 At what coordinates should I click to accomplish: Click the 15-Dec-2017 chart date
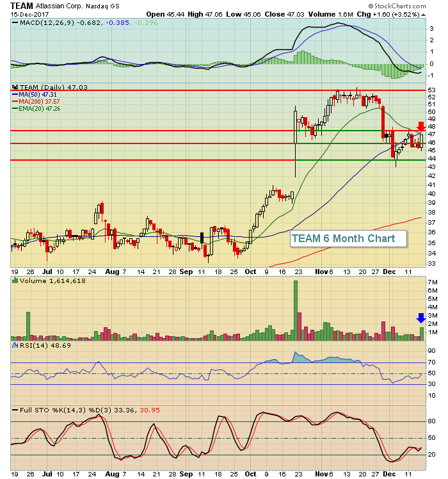tap(29, 14)
